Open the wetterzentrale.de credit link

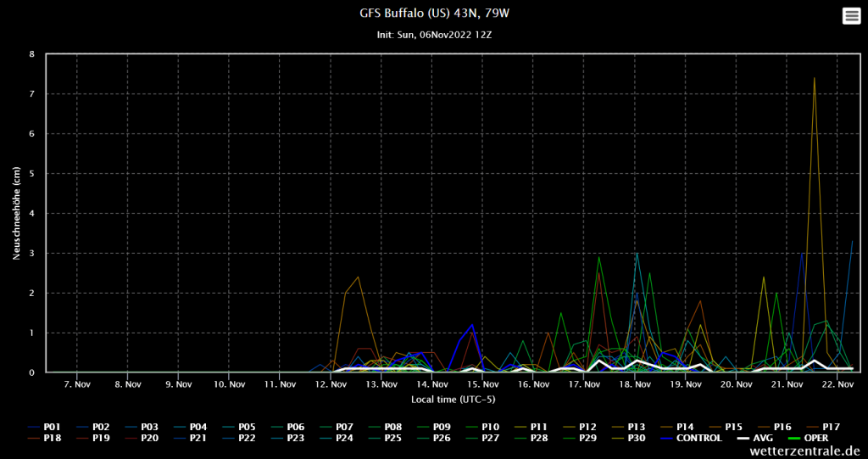click(804, 451)
